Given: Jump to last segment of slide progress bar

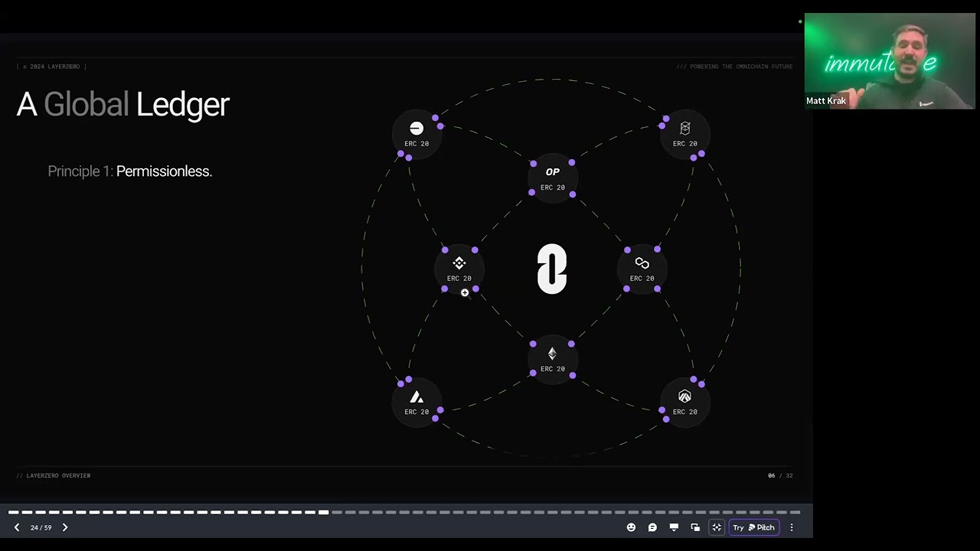Looking at the screenshot, I should coord(795,512).
